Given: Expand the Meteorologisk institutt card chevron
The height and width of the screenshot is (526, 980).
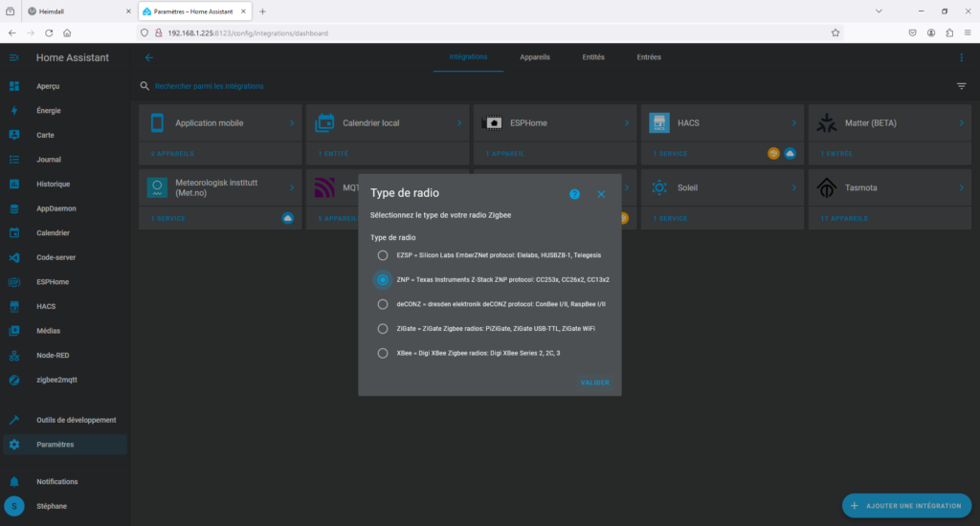Looking at the screenshot, I should tap(292, 187).
